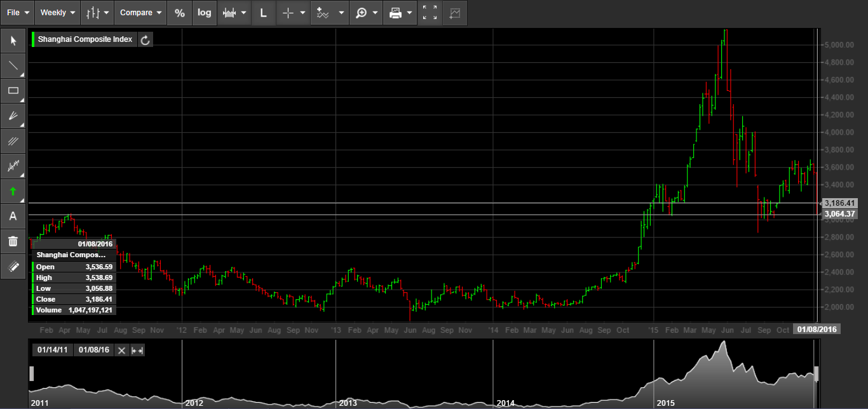Select the trend line drawing tool

coord(13,65)
